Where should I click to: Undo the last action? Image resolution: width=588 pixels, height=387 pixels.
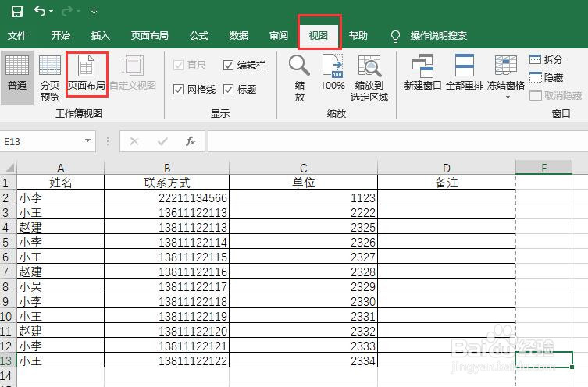pyautogui.click(x=40, y=11)
